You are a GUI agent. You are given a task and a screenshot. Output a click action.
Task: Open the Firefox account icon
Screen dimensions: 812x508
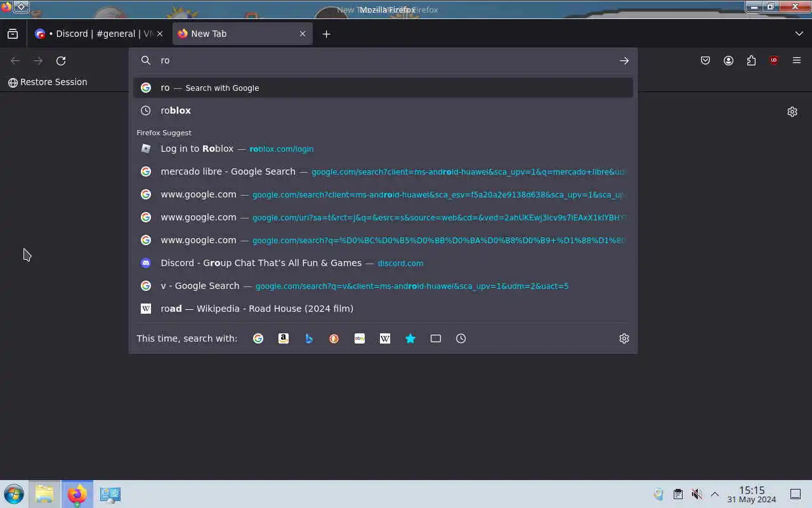coord(728,61)
